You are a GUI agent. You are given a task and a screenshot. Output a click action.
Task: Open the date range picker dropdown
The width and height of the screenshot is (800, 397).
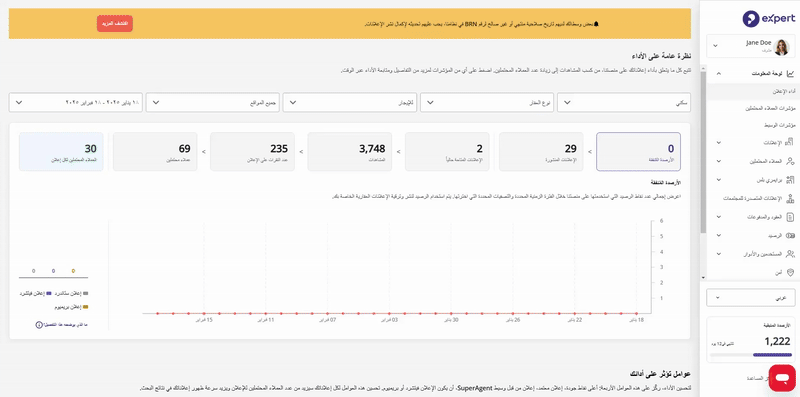point(76,103)
